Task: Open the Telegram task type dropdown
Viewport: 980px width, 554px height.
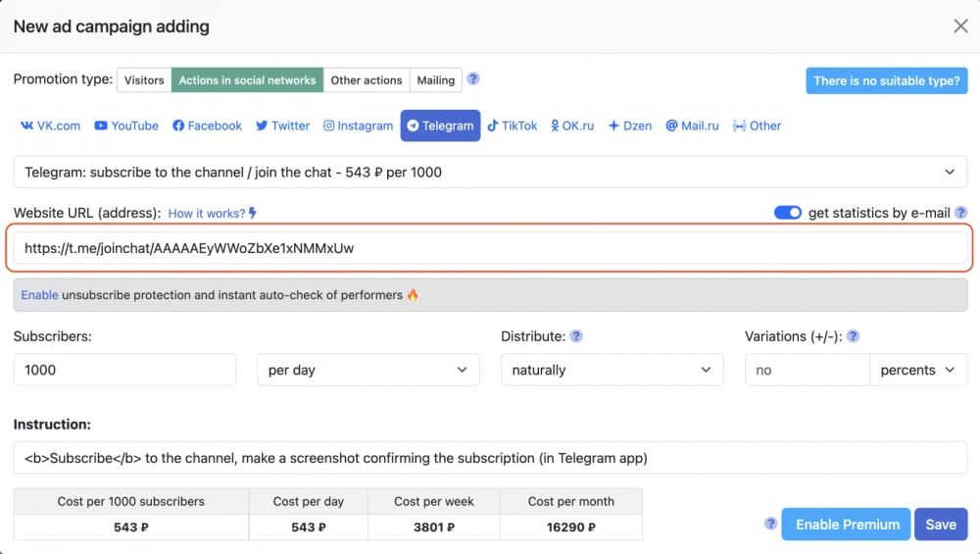Action: pos(491,172)
